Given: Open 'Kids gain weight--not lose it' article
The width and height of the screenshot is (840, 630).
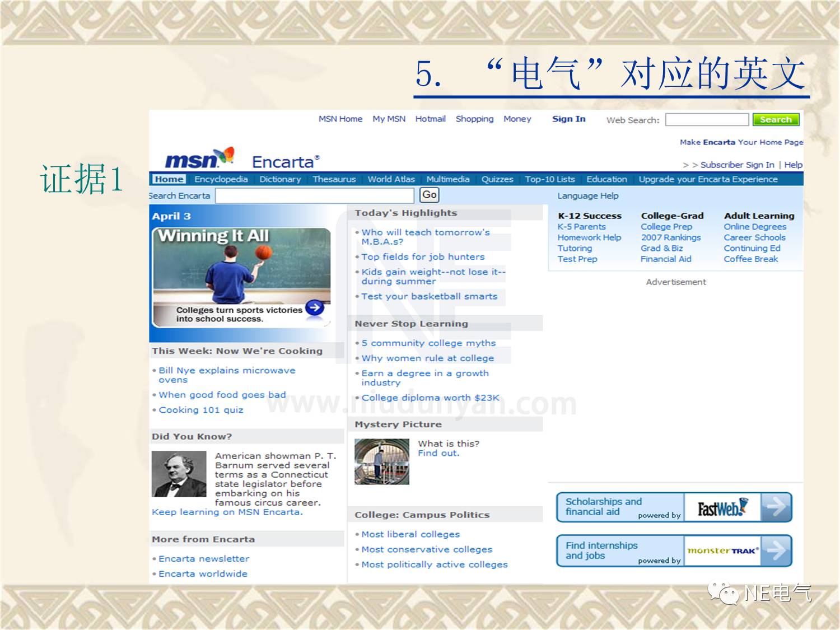Looking at the screenshot, I should (x=433, y=277).
